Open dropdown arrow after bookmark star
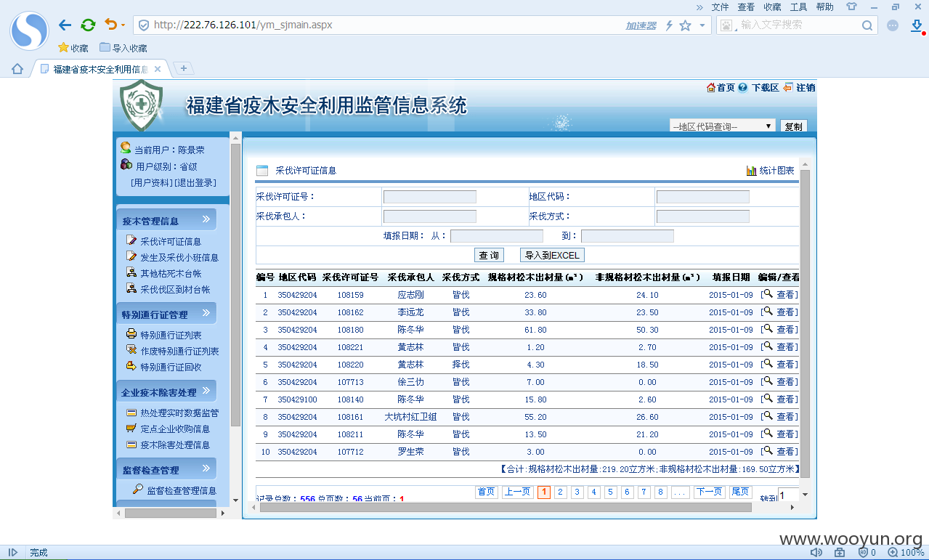This screenshot has height=560, width=929. [702, 25]
